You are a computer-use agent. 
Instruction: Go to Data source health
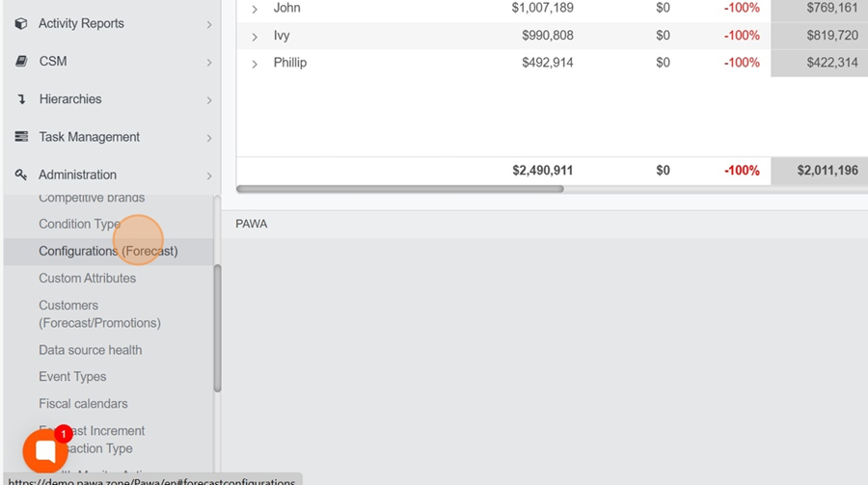click(90, 350)
